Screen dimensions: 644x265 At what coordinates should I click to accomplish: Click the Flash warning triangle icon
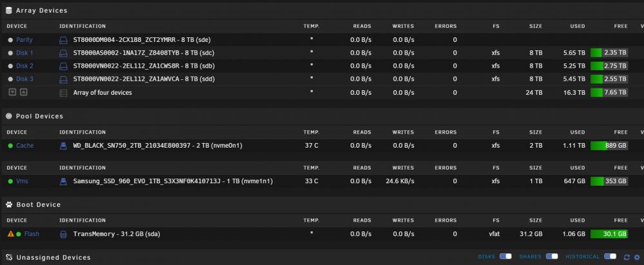(x=11, y=233)
